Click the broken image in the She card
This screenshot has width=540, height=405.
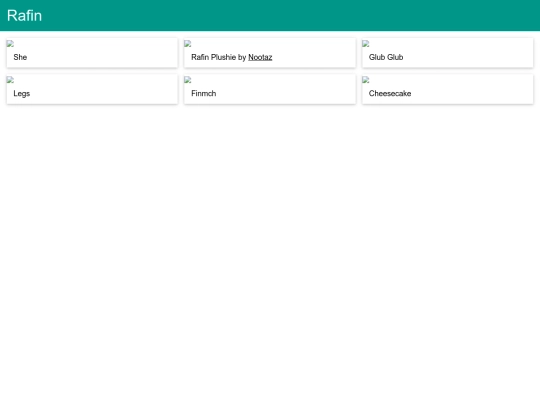(x=10, y=43)
